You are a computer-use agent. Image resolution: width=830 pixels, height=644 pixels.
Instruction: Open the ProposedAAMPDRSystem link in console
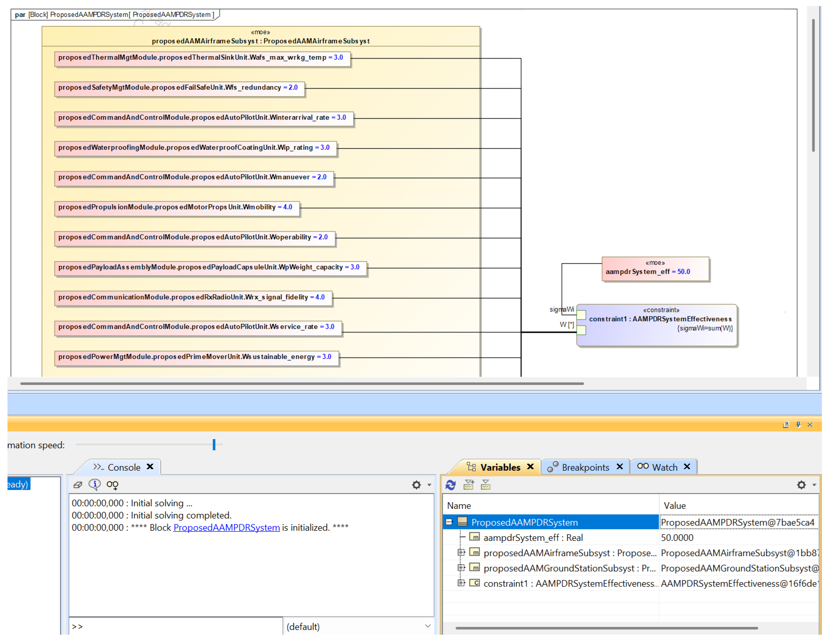pos(226,528)
